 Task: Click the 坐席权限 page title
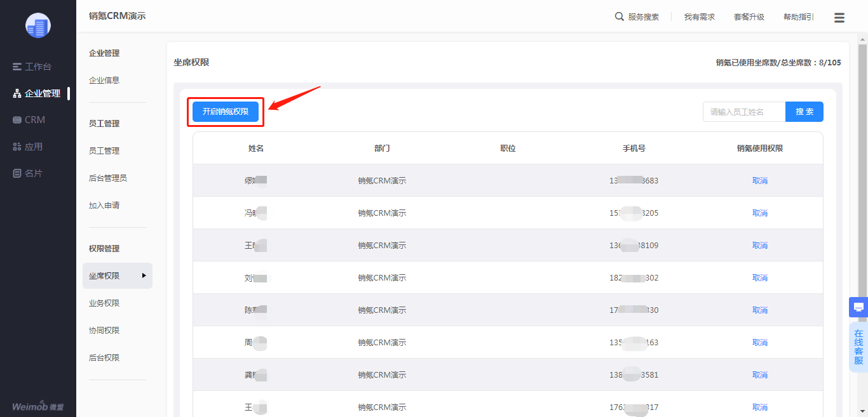(191, 62)
